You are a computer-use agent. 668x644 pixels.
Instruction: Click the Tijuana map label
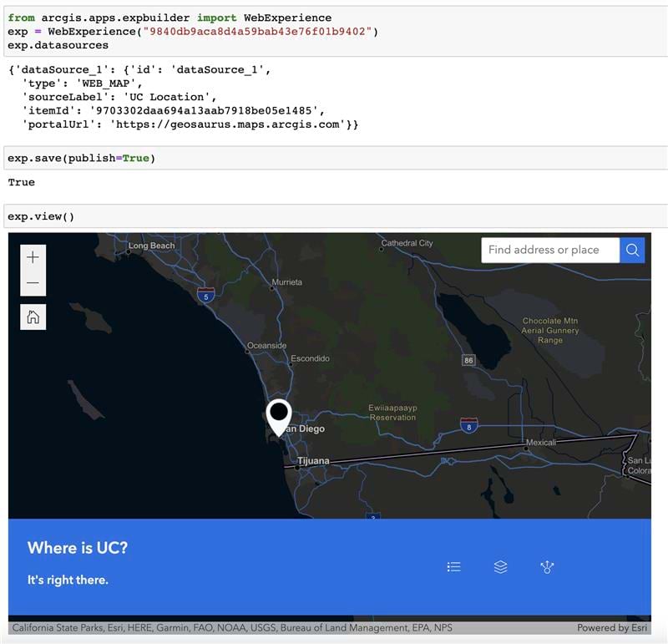(x=313, y=461)
